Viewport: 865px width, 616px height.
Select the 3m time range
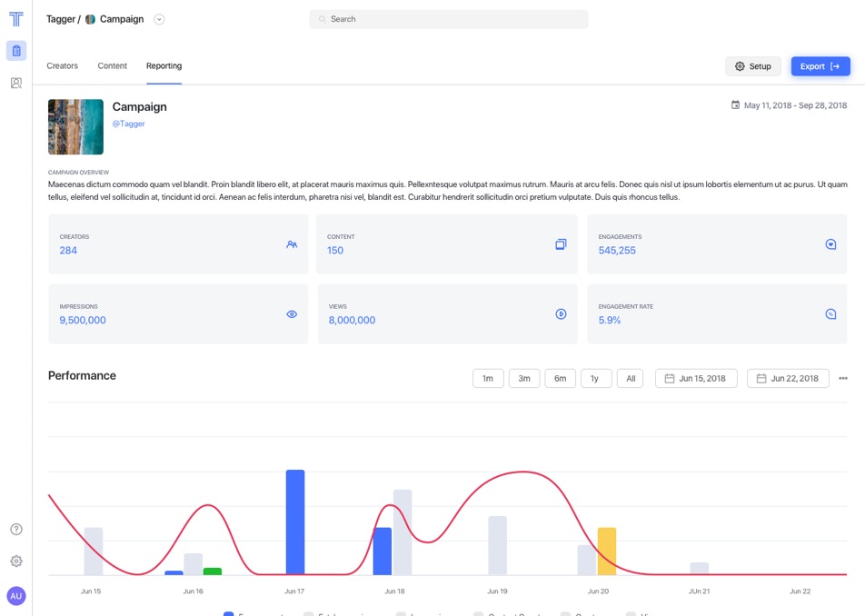524,378
